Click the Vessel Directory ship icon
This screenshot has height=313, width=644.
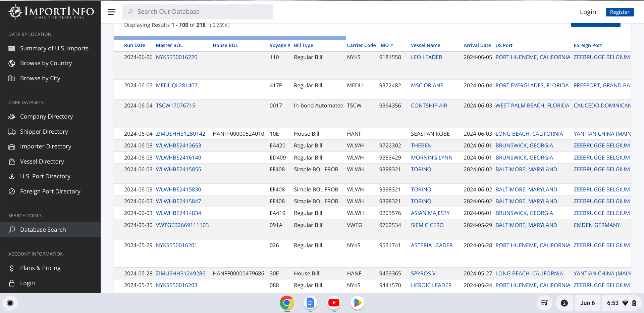tap(12, 162)
